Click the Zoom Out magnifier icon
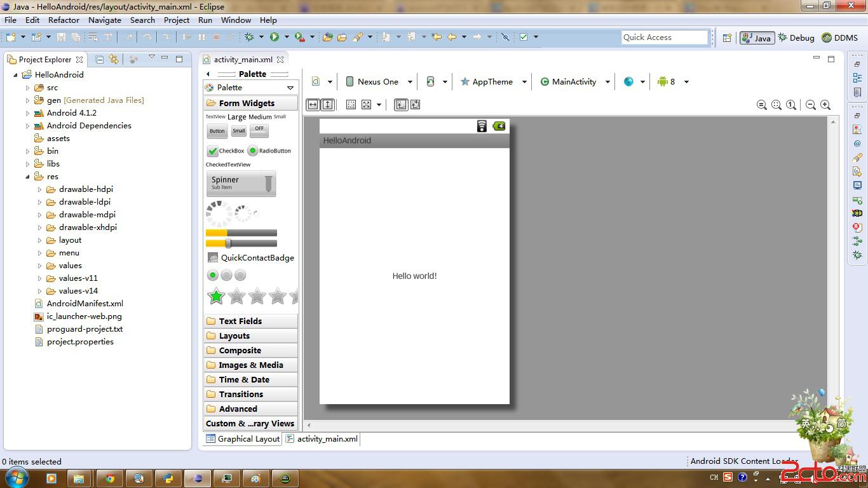The width and height of the screenshot is (868, 488). click(811, 105)
